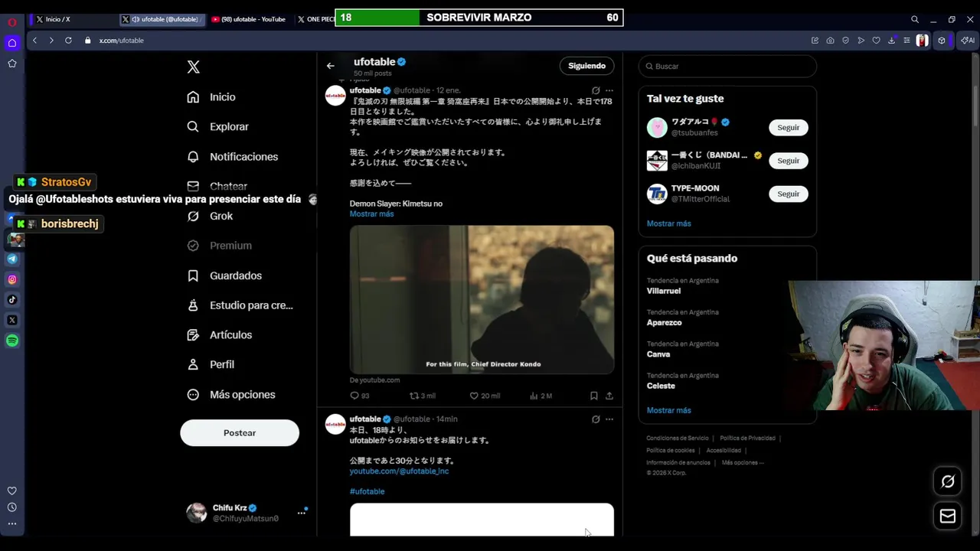Image resolution: width=980 pixels, height=551 pixels.
Task: View analytics showing 2 M views
Action: (x=541, y=396)
